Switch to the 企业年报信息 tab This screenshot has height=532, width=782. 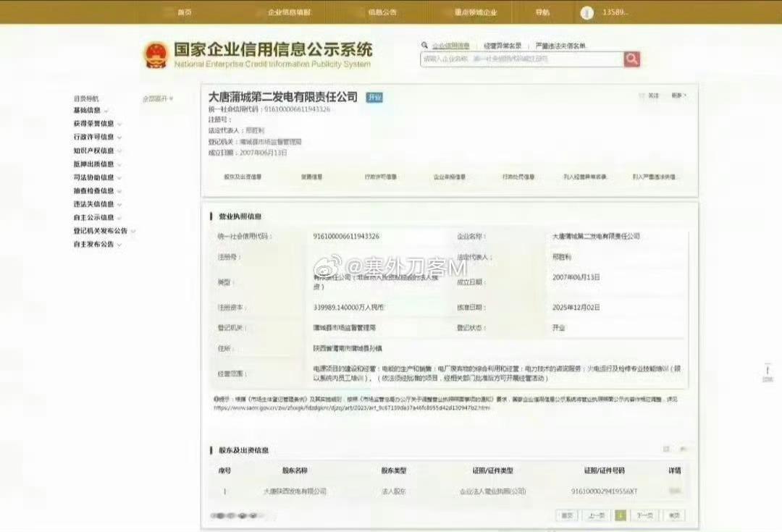[450, 177]
